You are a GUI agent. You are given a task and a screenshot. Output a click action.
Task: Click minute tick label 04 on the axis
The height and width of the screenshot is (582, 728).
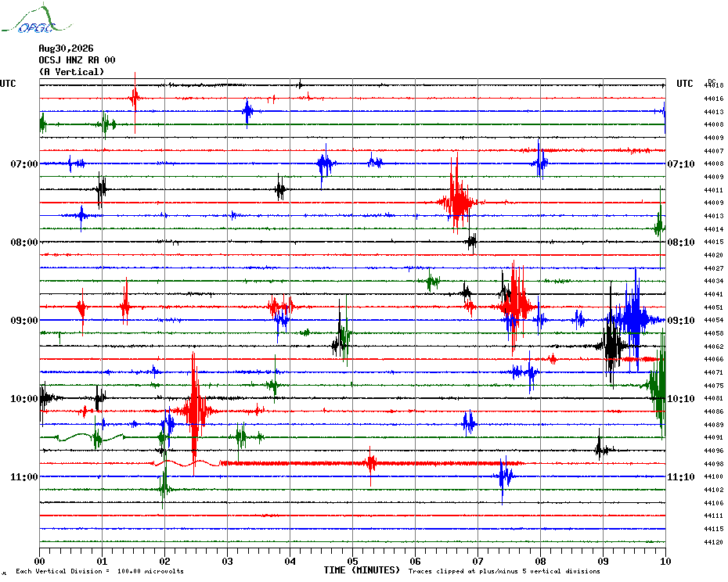click(290, 561)
